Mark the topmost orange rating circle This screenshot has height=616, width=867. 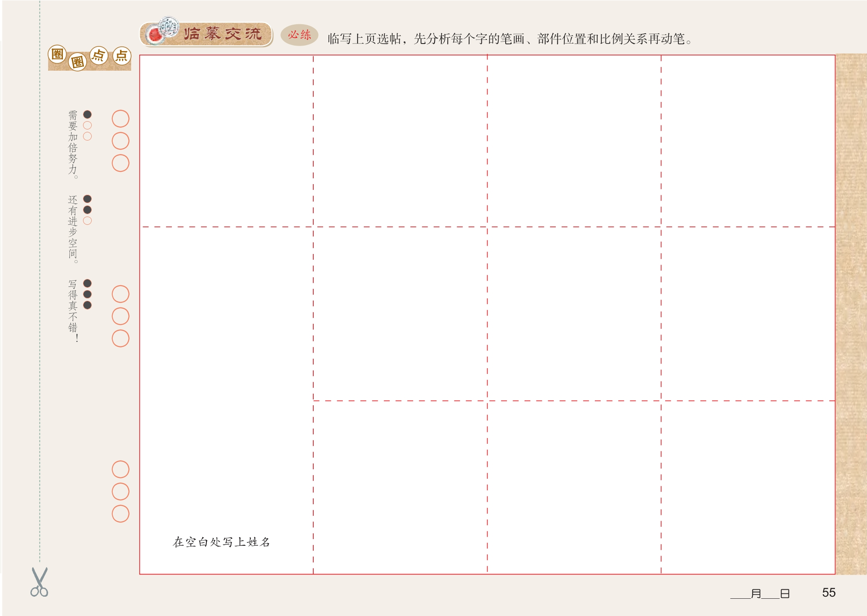(120, 119)
